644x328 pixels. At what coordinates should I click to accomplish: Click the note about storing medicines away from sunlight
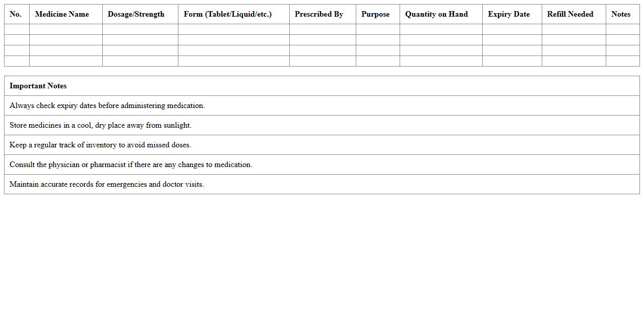pos(101,125)
